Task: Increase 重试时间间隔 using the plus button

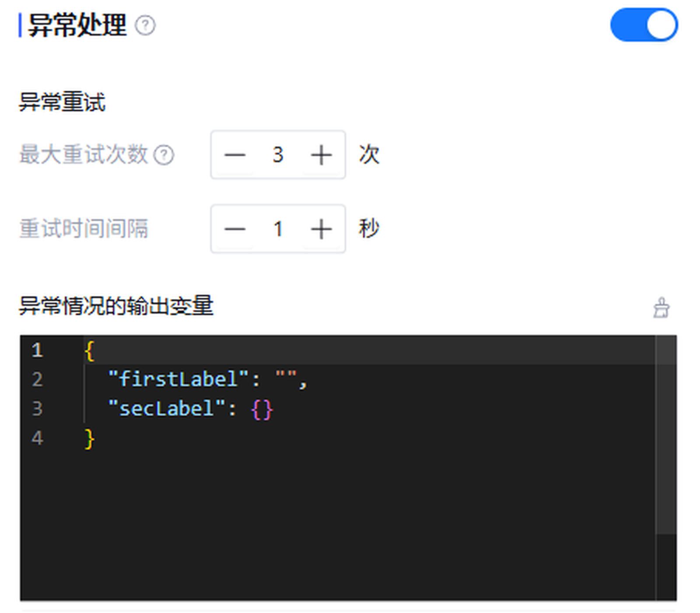Action: pos(321,229)
